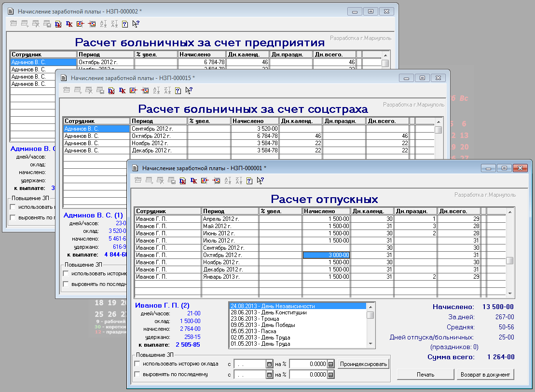Click holidays list scroll down arrow
The image size is (535, 392).
370,344
